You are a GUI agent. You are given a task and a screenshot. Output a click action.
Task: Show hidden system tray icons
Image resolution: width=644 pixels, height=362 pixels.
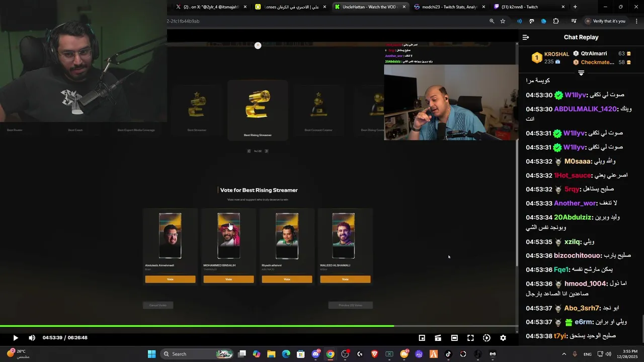coord(563,354)
